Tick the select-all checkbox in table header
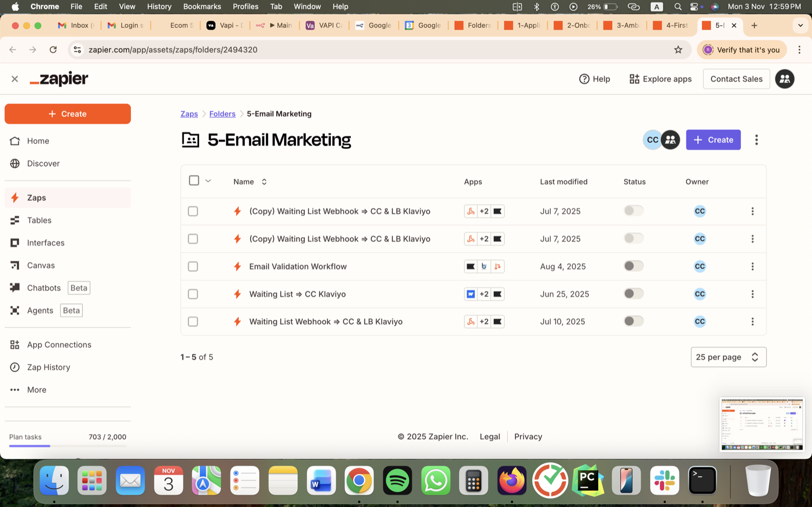 [x=194, y=180]
